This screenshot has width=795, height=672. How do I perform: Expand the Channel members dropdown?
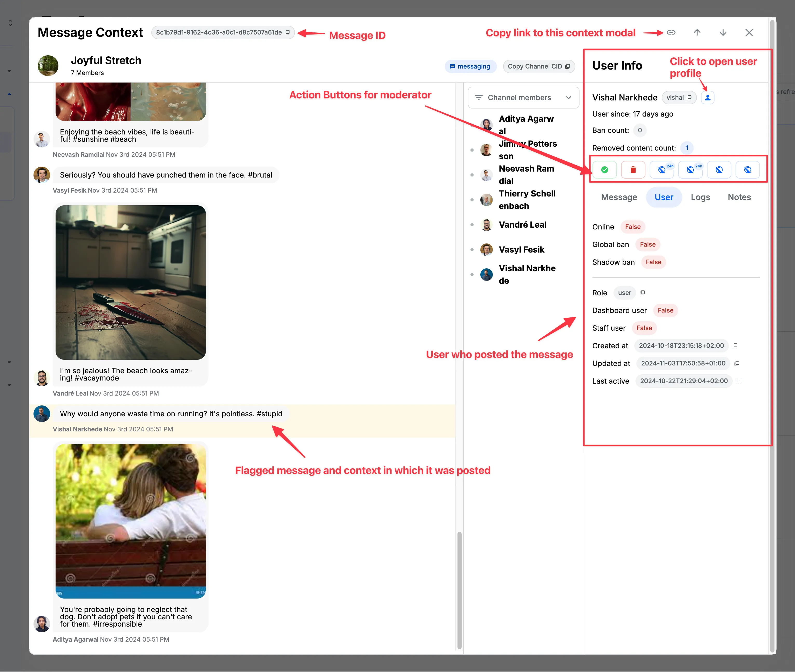(x=569, y=98)
